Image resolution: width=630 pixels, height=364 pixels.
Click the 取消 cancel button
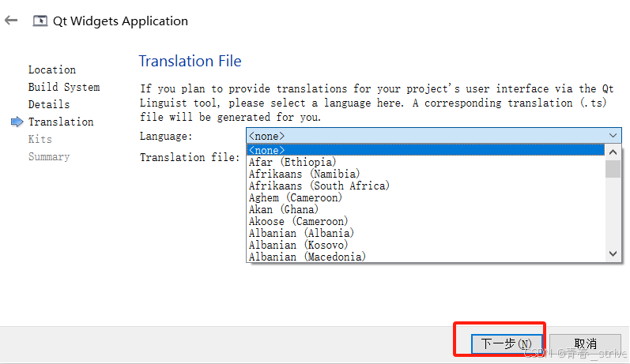pyautogui.click(x=585, y=343)
